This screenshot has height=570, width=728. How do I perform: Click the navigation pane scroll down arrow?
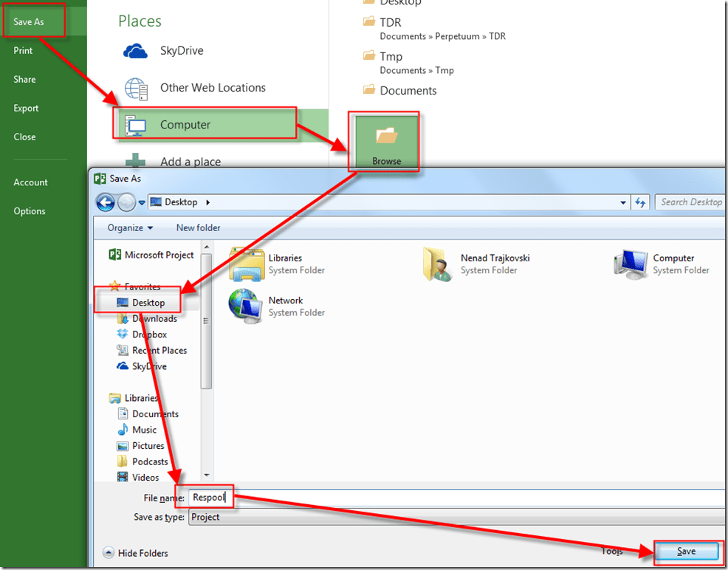pos(207,475)
